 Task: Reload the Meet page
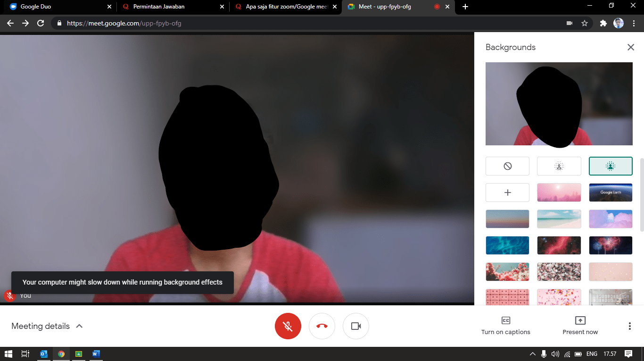[x=41, y=23]
